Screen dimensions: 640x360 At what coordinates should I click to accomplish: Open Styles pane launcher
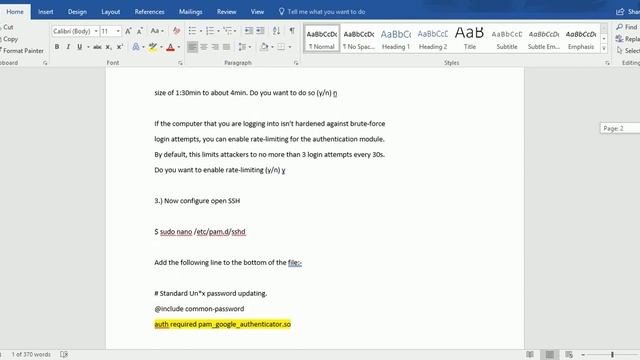point(607,63)
